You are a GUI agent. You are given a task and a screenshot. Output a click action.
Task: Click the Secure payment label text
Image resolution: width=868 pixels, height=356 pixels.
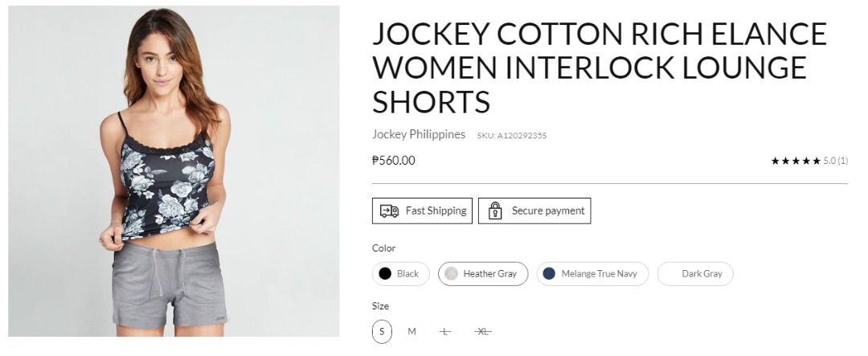coord(548,211)
